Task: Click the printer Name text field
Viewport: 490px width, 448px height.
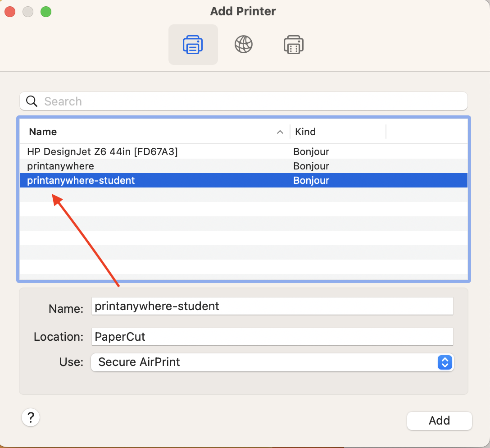Action: pos(272,306)
